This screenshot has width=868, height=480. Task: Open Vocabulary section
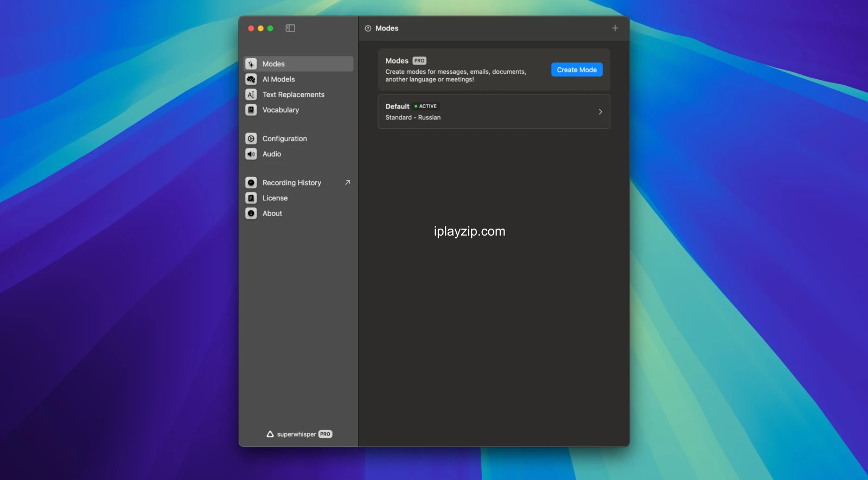(x=280, y=110)
